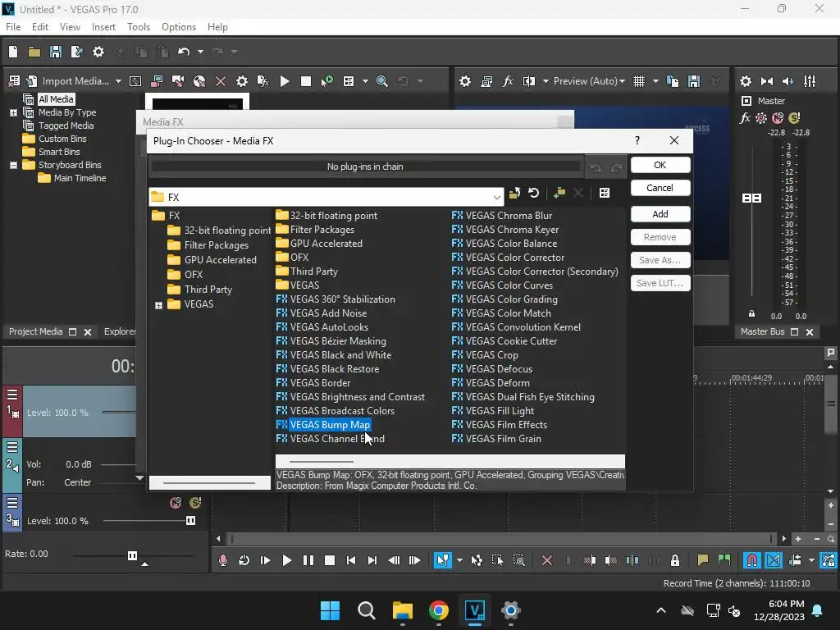Switch to the Explorer tab
Screen dimensions: 840x630
[120, 331]
